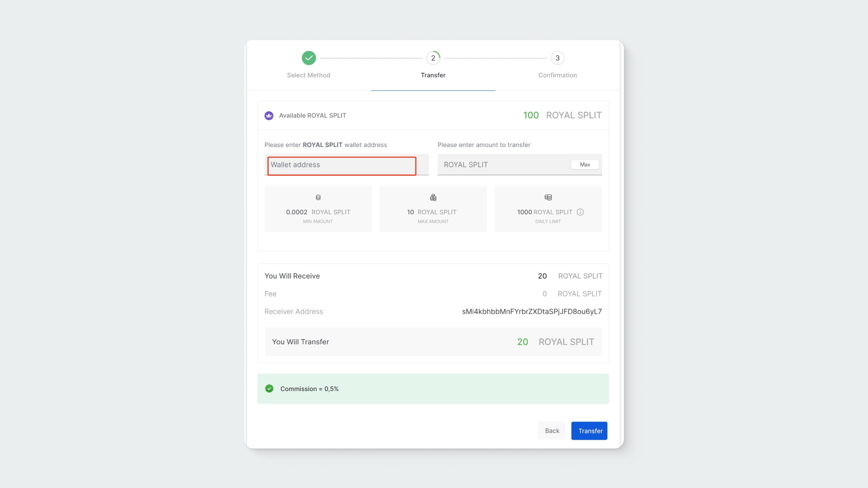
Task: Click the daily limit stack icon
Action: [x=548, y=197]
